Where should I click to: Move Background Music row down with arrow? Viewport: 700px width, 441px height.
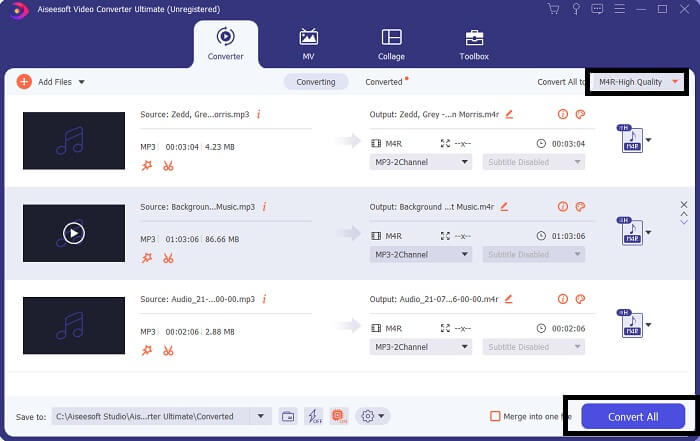pos(684,222)
